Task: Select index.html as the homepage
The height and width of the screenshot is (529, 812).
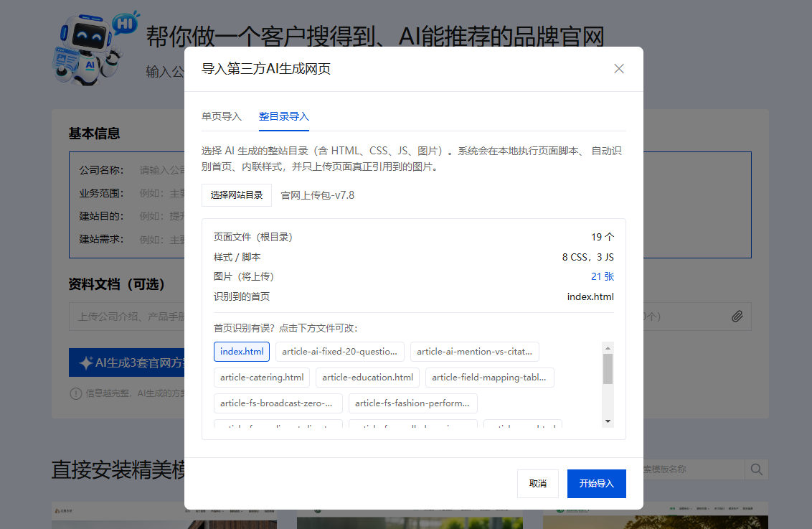Action: (242, 351)
